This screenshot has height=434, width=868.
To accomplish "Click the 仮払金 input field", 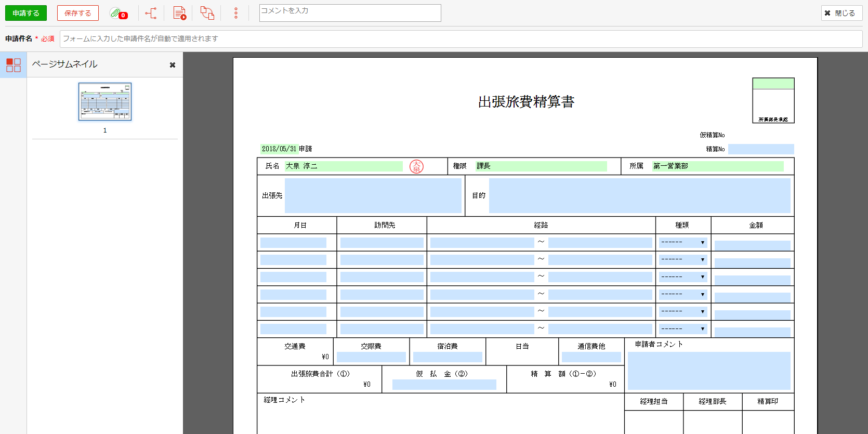I will pos(444,385).
